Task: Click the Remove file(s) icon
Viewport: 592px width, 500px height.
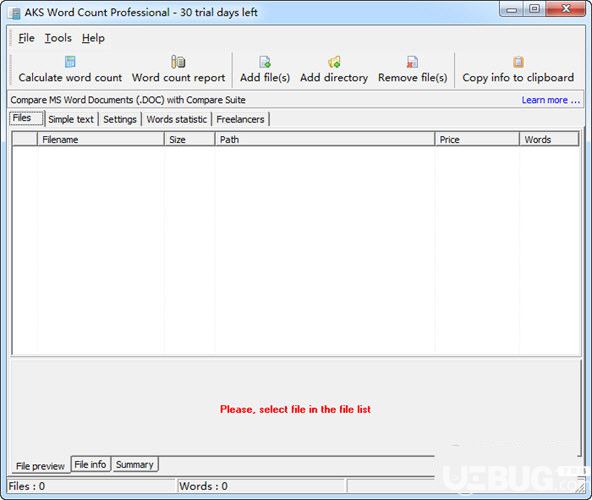Action: click(412, 62)
